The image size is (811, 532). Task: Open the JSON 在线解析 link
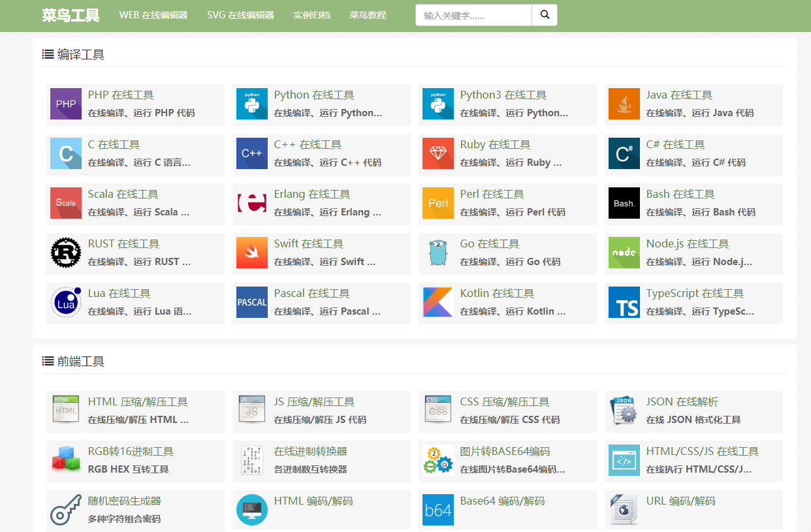point(682,402)
